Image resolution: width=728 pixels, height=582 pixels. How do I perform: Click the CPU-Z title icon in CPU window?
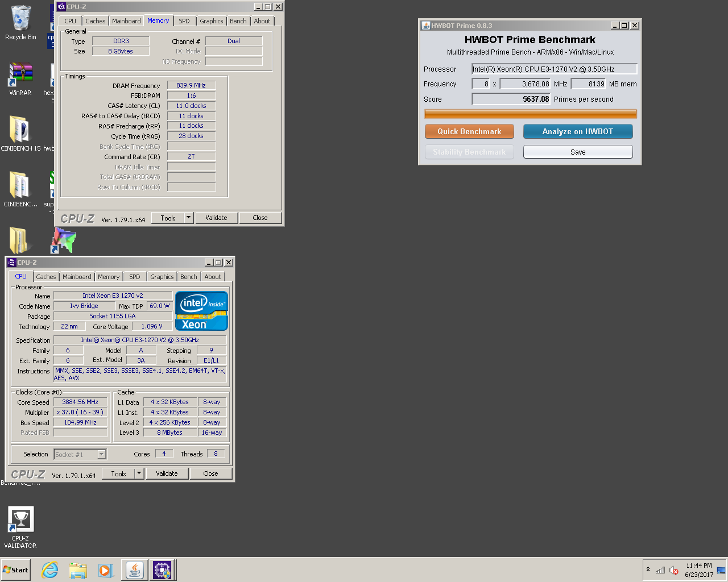tap(12, 263)
